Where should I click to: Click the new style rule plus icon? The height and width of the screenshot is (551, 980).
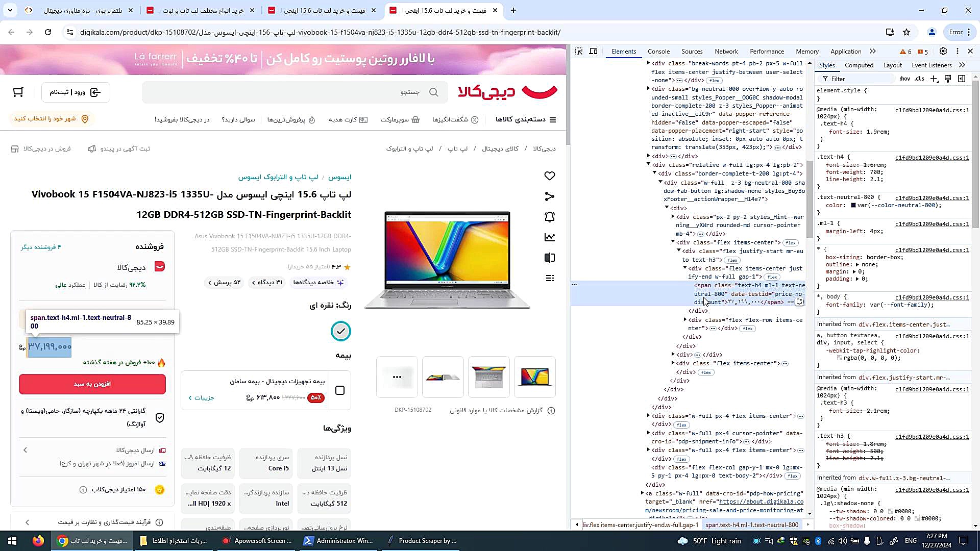tap(934, 79)
